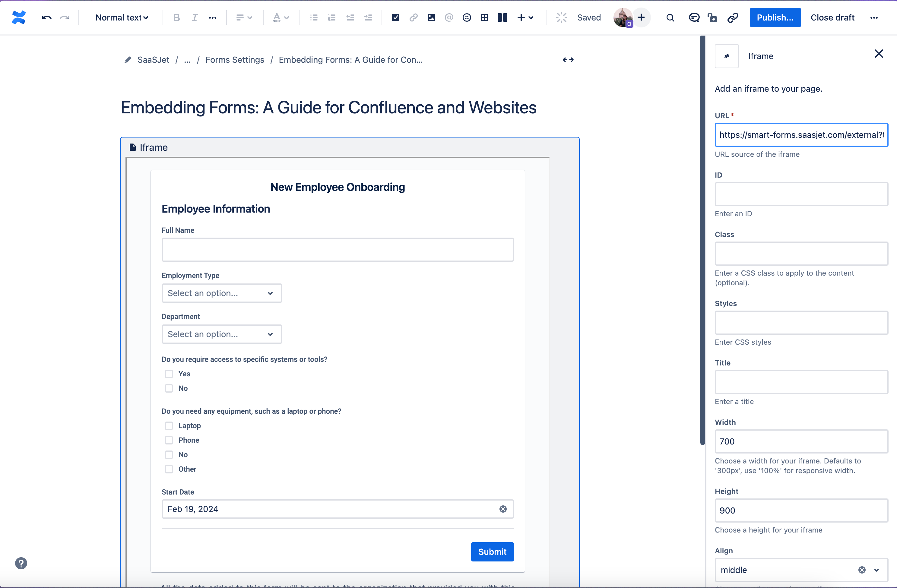Click the form Submit button
The height and width of the screenshot is (588, 897).
(492, 552)
